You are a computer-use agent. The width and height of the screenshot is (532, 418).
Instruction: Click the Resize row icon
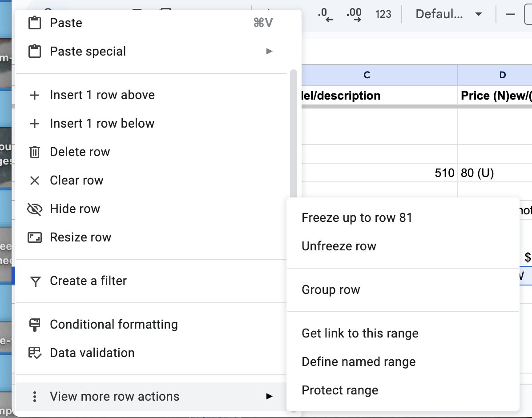point(35,237)
